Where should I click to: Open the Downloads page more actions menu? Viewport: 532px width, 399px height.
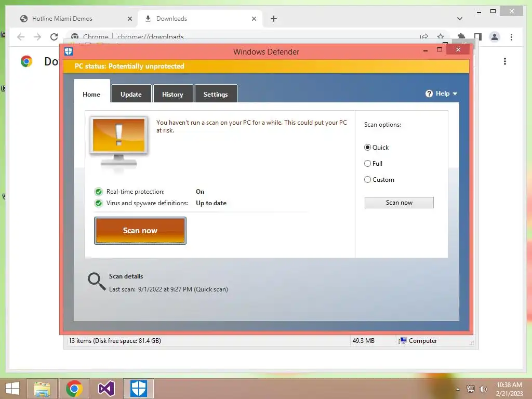(x=505, y=61)
